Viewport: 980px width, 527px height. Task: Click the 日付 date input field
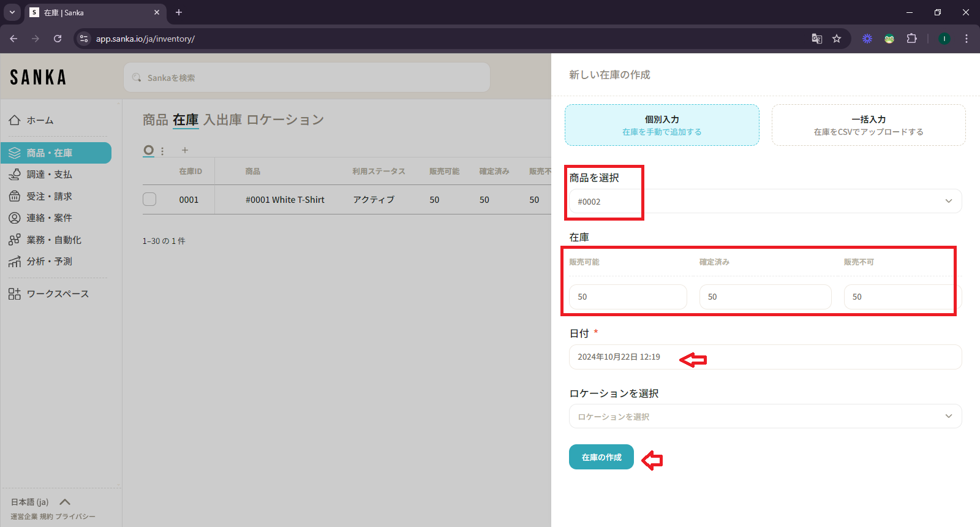[764, 357]
